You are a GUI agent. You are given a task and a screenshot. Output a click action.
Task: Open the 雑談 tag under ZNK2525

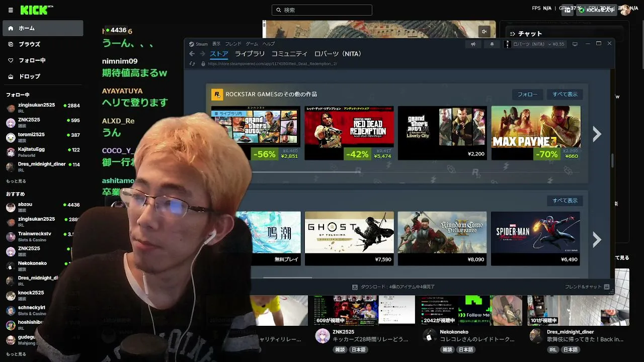tap(340, 349)
